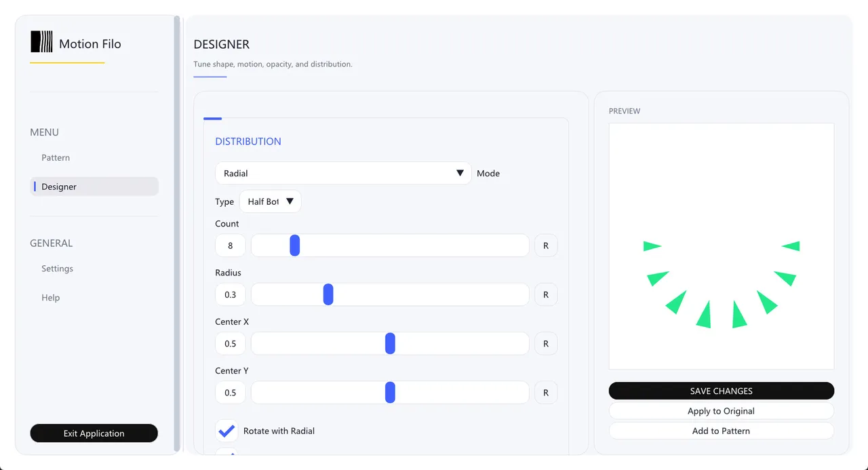Viewport: 868px width, 470px height.
Task: Click the SAVE CHANGES button
Action: (x=722, y=391)
